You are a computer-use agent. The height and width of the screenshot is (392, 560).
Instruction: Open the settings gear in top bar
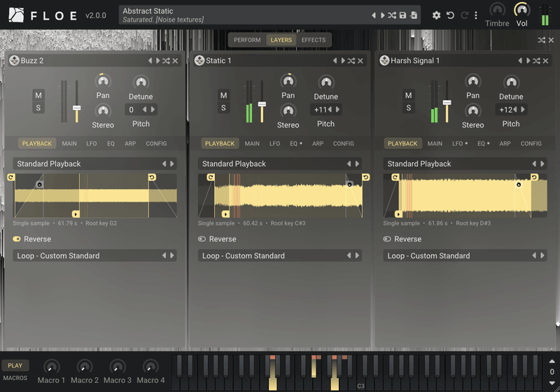(436, 15)
